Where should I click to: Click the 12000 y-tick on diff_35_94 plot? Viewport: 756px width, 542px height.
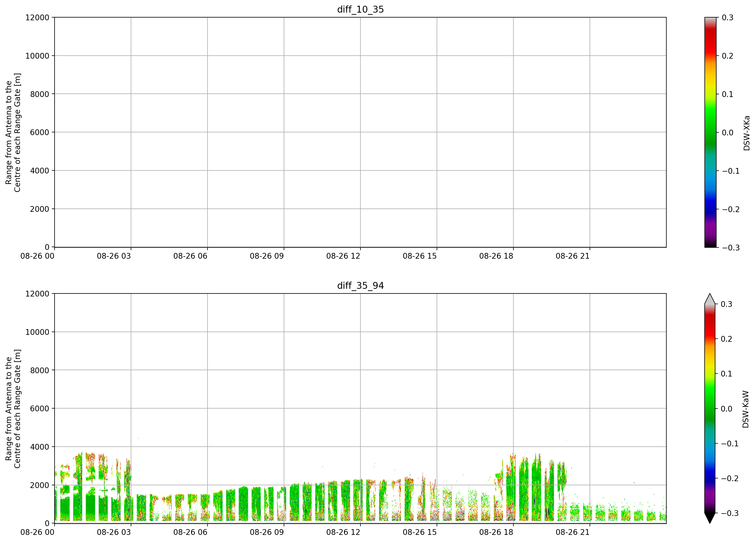[37, 293]
